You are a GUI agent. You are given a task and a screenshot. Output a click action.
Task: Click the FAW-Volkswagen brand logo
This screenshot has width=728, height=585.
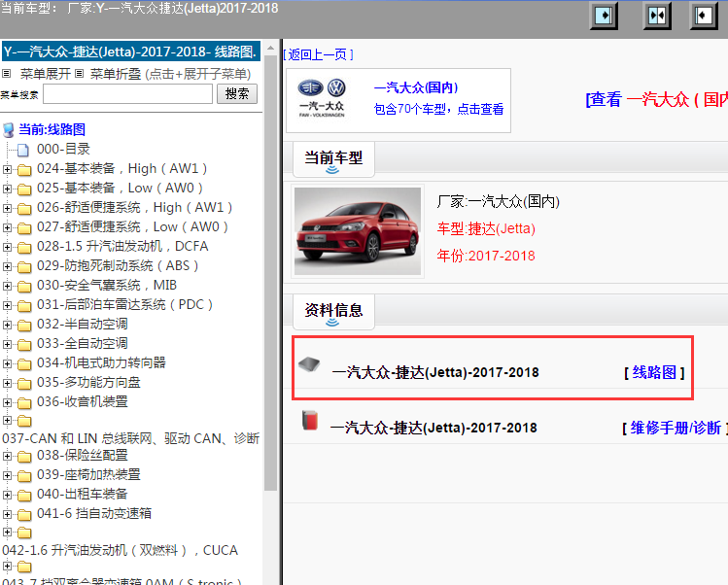[323, 98]
